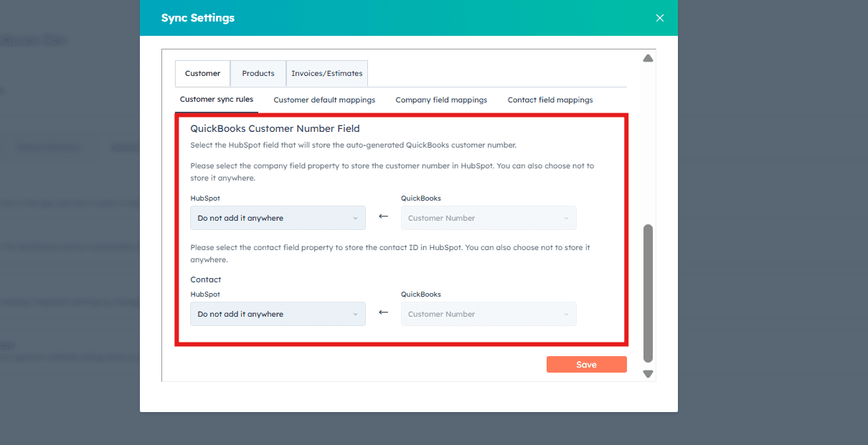The image size is (868, 445).
Task: Select Customer sync rules sub-tab
Action: 217,100
